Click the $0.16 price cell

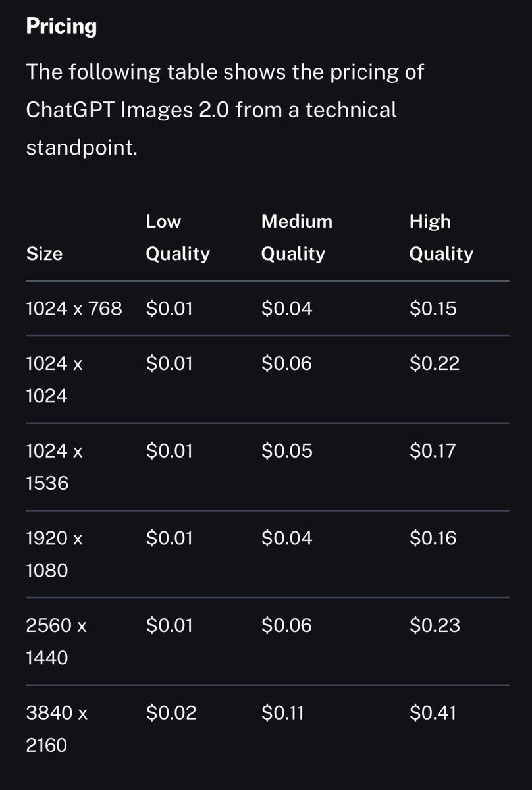coord(433,539)
